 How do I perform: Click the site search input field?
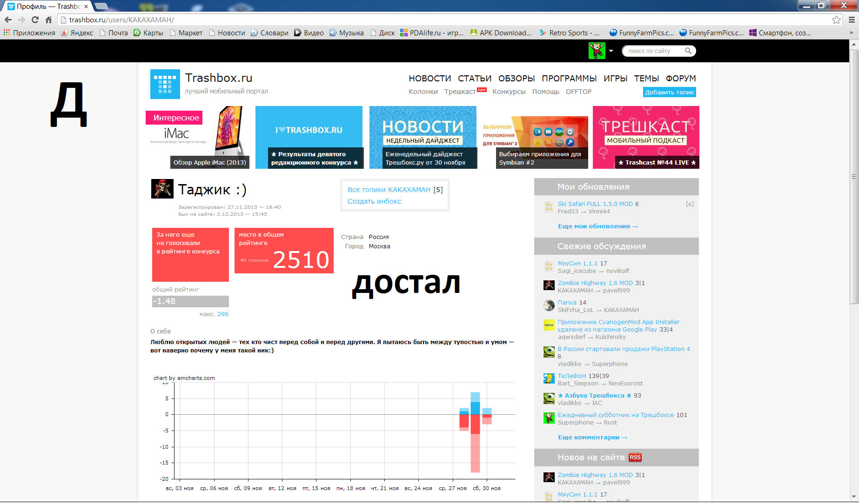click(654, 51)
